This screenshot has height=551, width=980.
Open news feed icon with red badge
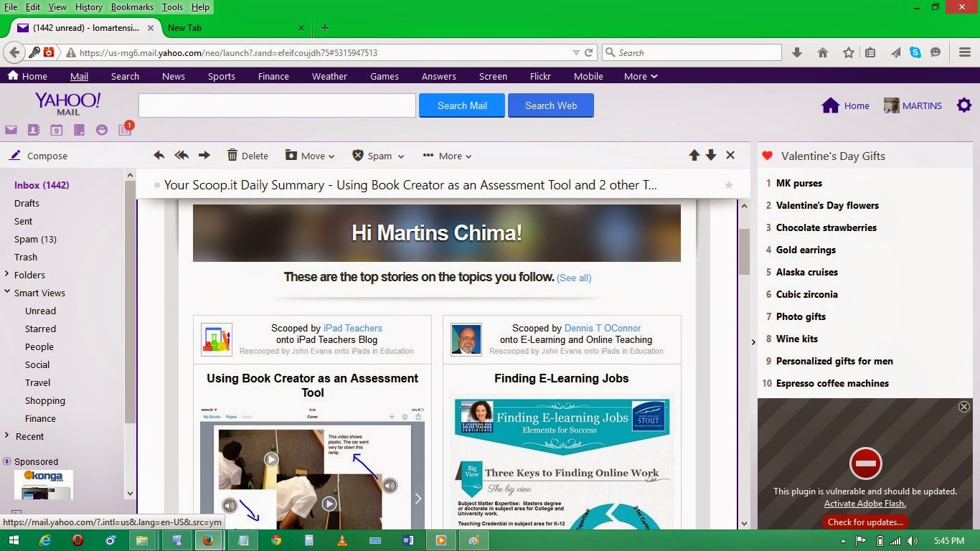125,130
